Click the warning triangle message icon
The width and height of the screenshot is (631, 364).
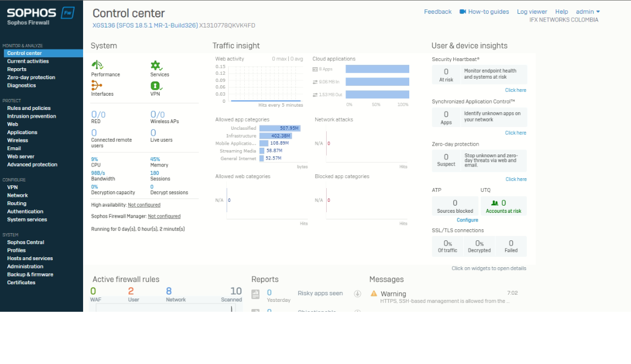[374, 294]
